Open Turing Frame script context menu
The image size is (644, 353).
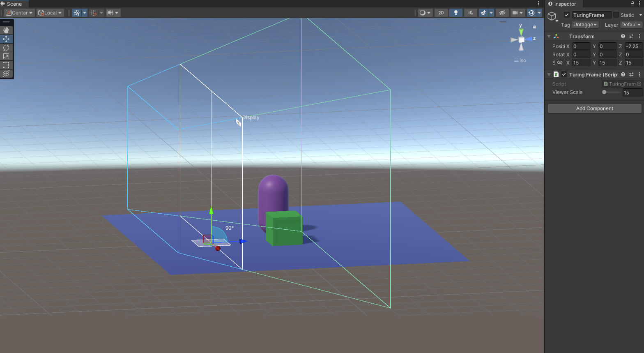tap(639, 74)
